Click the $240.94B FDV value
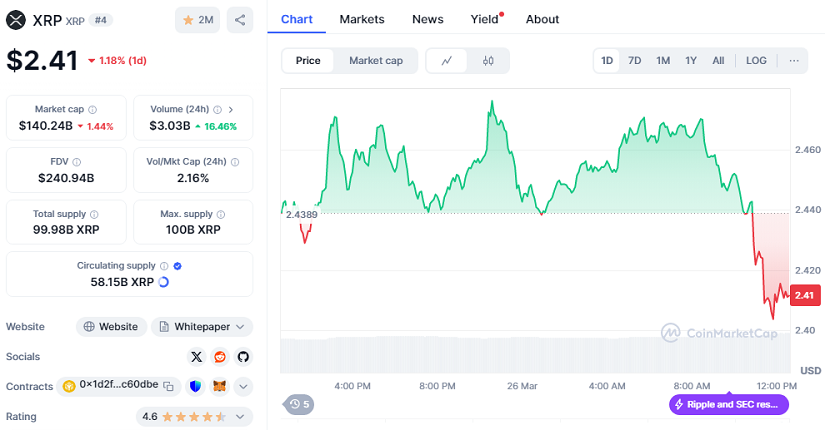 [66, 178]
